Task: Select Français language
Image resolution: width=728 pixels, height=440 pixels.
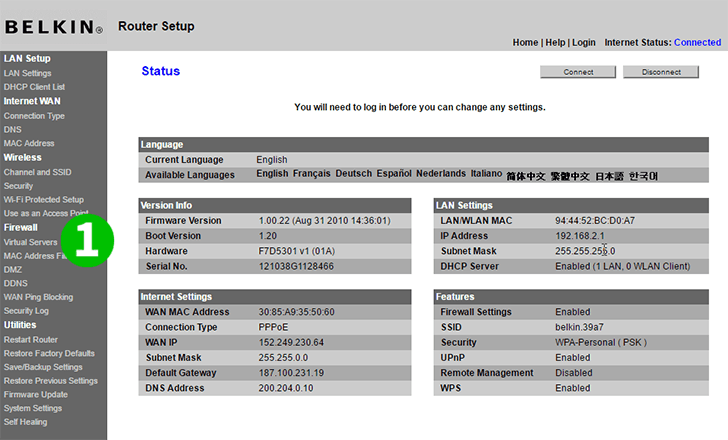Action: (312, 174)
